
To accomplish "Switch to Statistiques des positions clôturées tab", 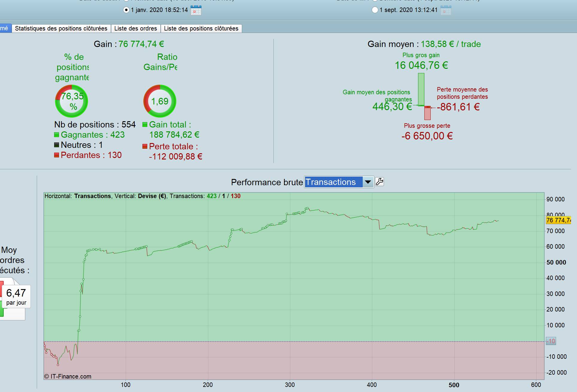I will tap(61, 28).
